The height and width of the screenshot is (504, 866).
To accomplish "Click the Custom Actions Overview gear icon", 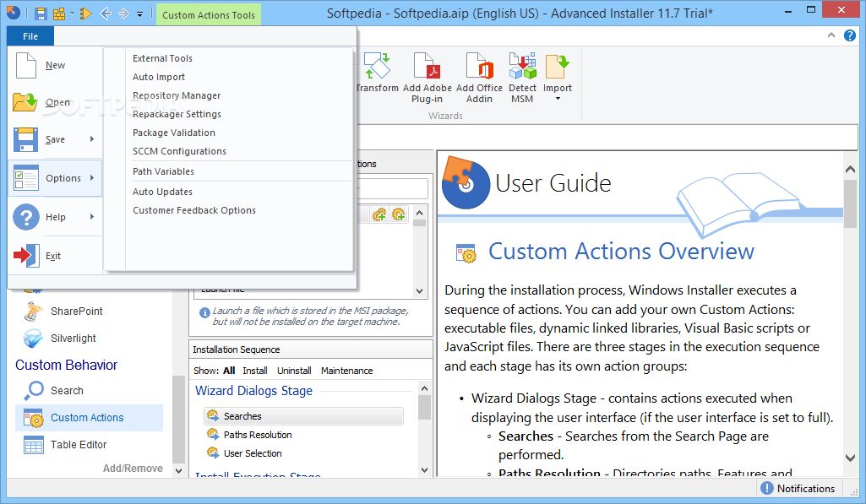I will (x=466, y=252).
